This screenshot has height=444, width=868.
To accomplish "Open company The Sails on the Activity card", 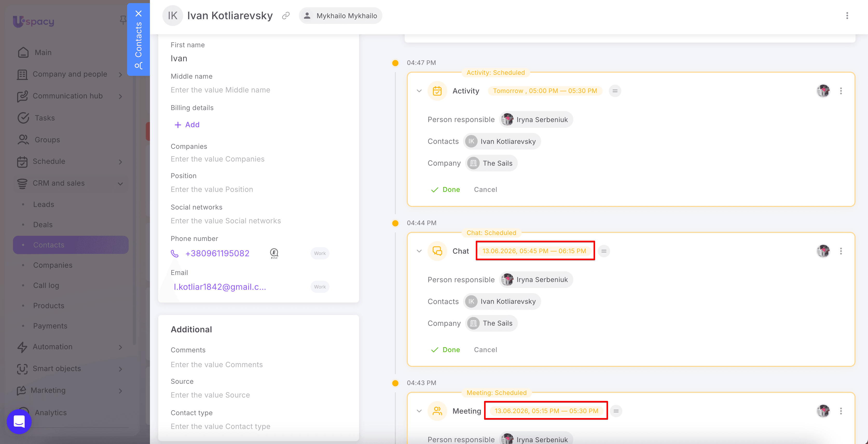I will tap(491, 163).
